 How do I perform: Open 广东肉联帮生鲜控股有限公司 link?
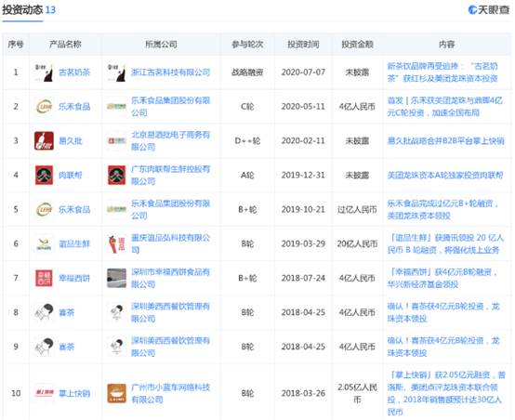click(170, 175)
